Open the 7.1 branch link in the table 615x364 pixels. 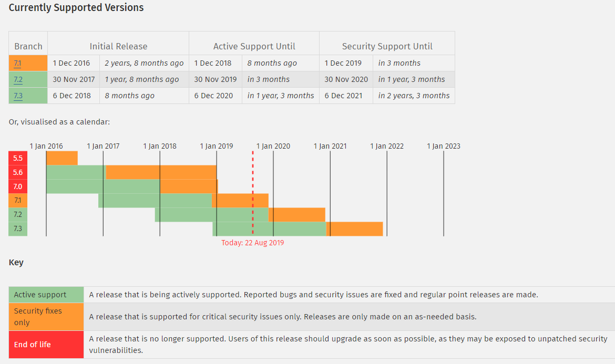tap(18, 63)
